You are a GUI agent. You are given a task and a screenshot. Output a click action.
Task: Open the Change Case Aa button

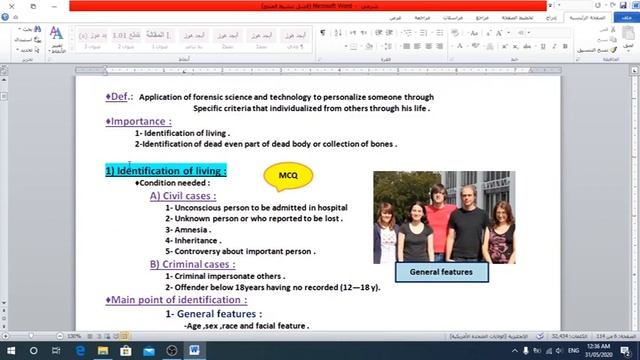click(473, 33)
